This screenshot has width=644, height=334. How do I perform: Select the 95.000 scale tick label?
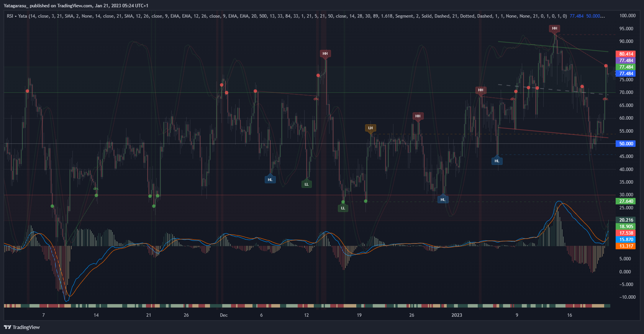point(626,29)
